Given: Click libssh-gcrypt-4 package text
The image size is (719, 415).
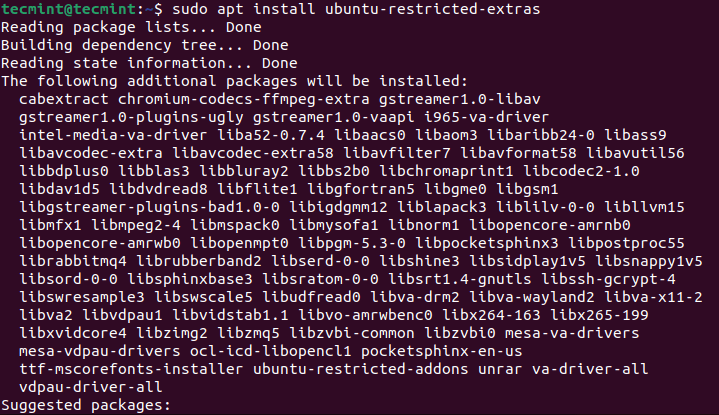Looking at the screenshot, I should click(x=608, y=278).
